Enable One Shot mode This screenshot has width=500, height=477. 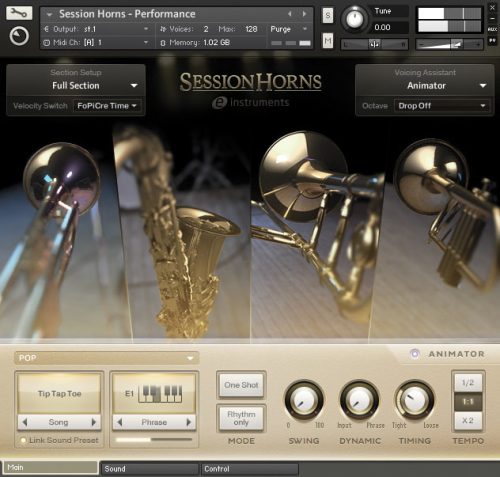pos(241,385)
